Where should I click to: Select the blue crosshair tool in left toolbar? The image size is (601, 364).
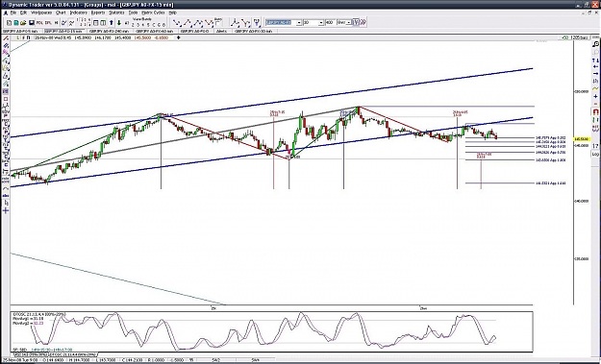click(6, 210)
